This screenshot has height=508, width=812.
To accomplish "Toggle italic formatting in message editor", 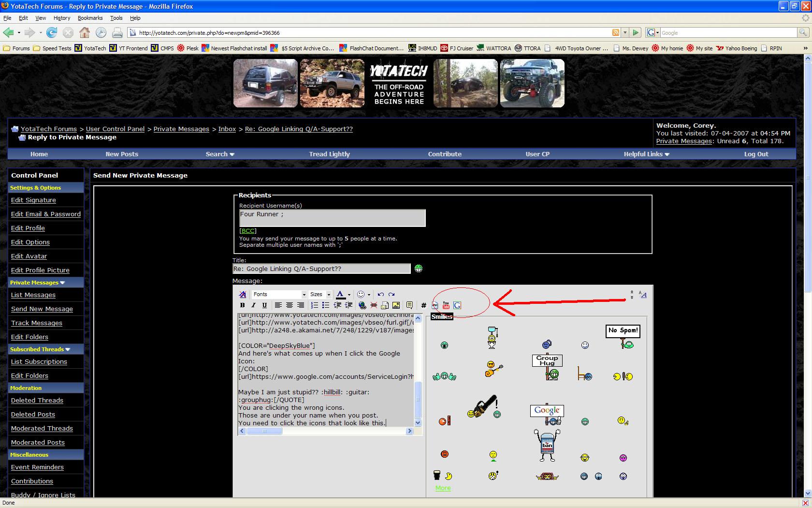I will pyautogui.click(x=253, y=305).
